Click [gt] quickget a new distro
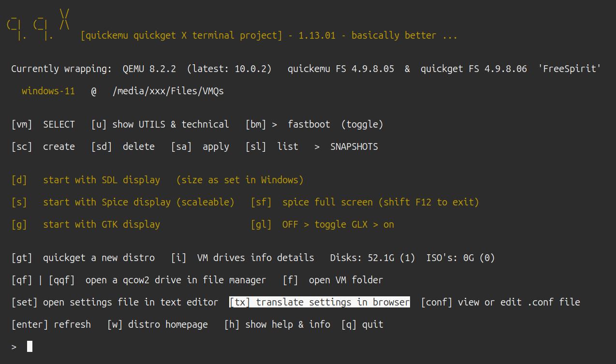This screenshot has height=364, width=616. coord(83,258)
